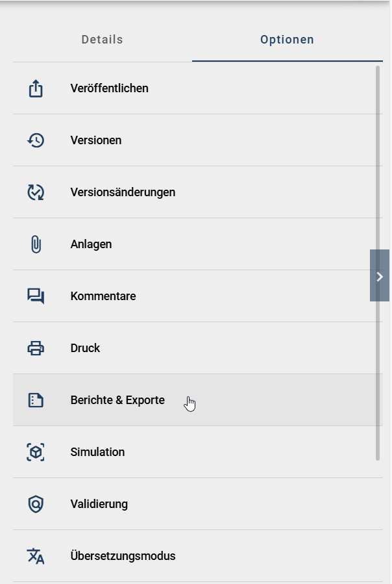Select the Berichte & Exporte document icon
The width and height of the screenshot is (392, 584).
tap(36, 400)
